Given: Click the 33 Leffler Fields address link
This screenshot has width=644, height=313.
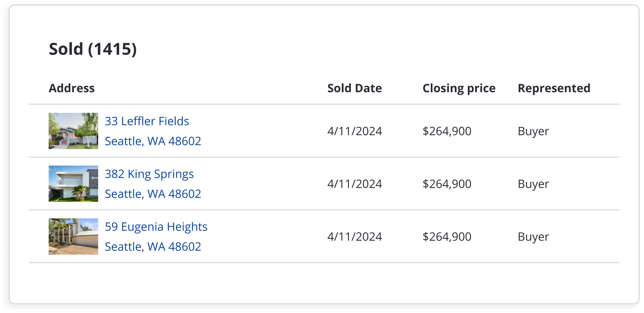Looking at the screenshot, I should coord(147,121).
